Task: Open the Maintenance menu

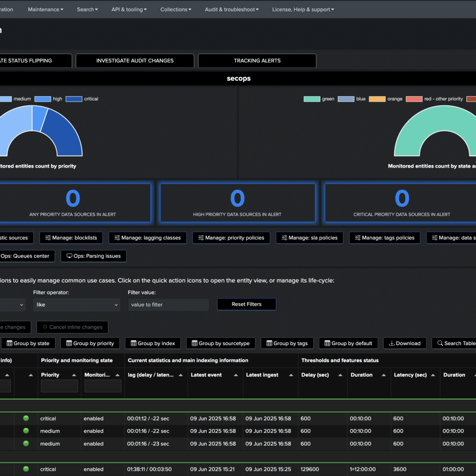Action: point(45,10)
